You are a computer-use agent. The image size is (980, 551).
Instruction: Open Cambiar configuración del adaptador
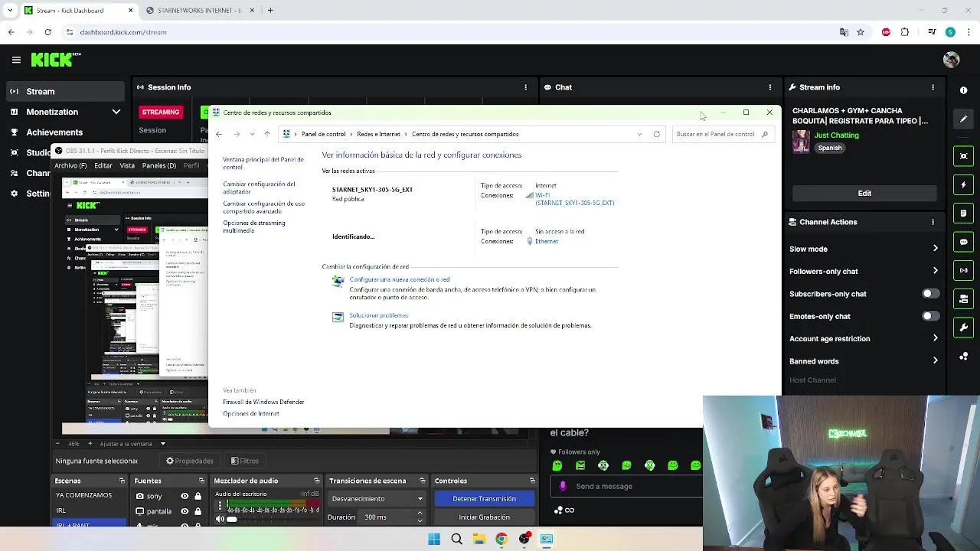259,187
